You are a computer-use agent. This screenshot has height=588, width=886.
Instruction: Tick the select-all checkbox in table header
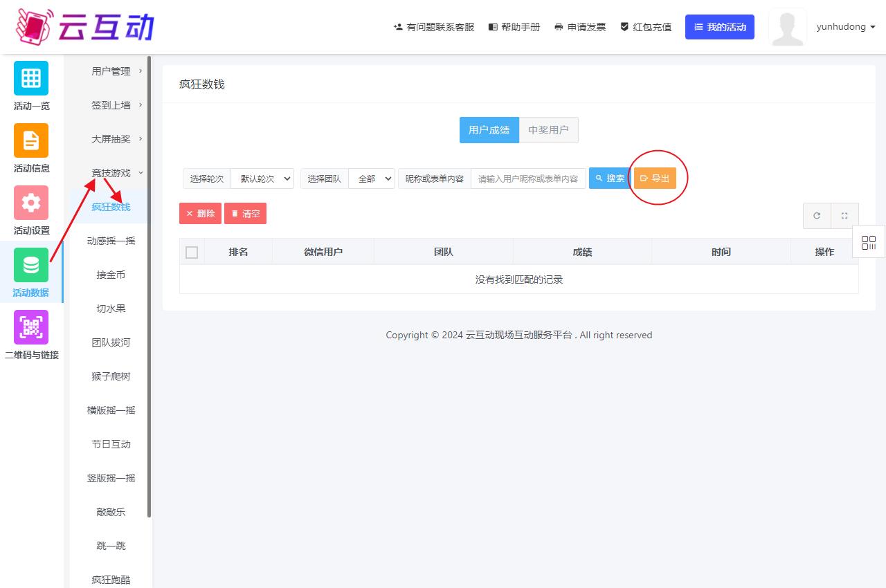[192, 252]
